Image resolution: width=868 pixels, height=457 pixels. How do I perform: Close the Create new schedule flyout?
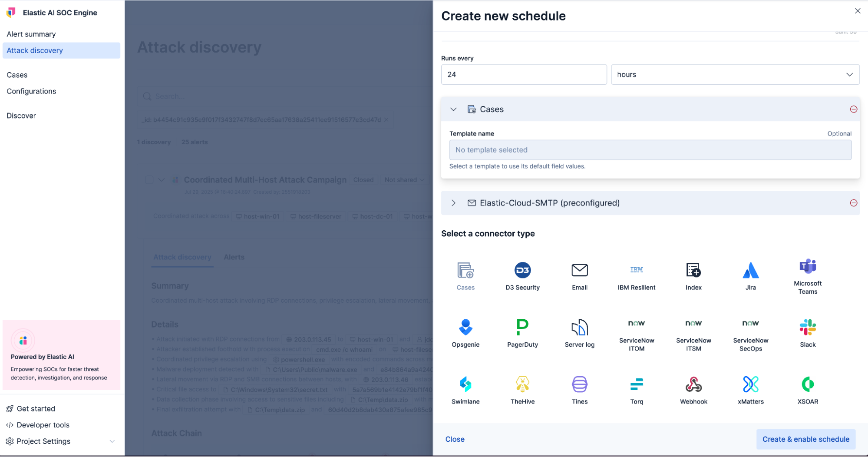(x=857, y=11)
